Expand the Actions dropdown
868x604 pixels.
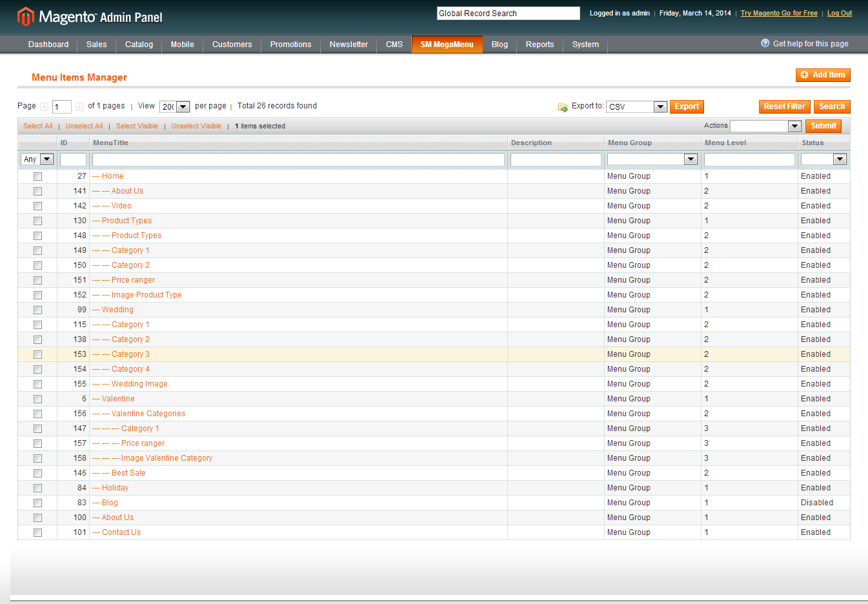point(765,126)
